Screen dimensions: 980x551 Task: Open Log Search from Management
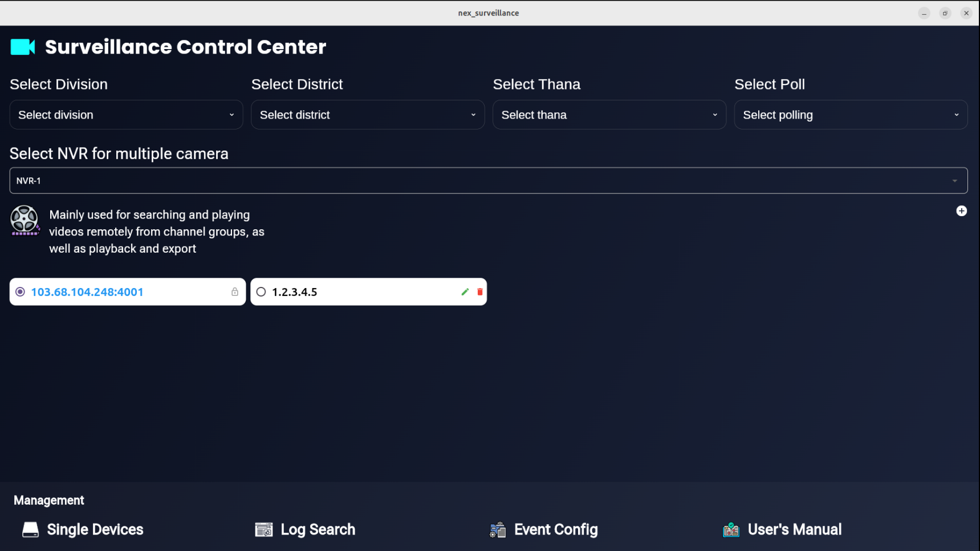pyautogui.click(x=318, y=530)
